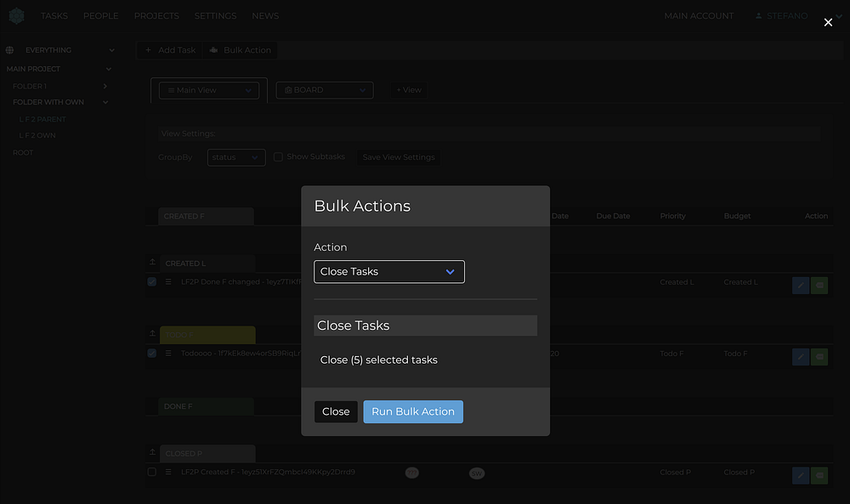
Task: Open the TASKS menu
Action: coord(54,15)
